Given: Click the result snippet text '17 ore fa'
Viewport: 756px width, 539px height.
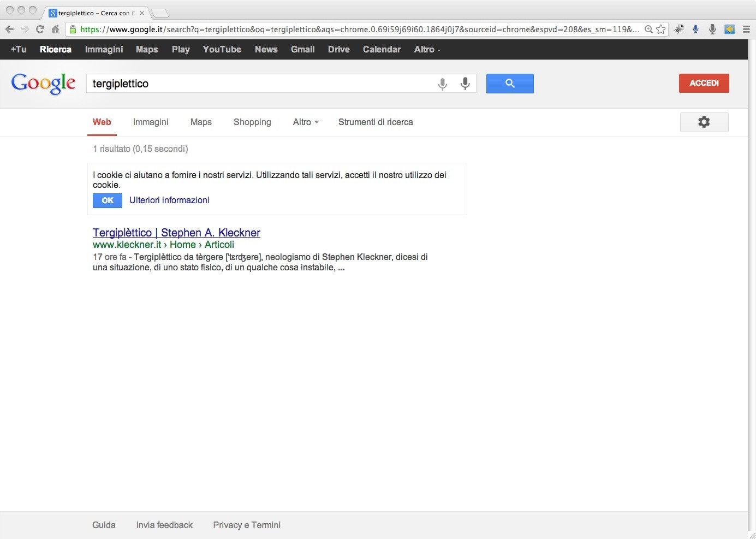Looking at the screenshot, I should click(109, 257).
